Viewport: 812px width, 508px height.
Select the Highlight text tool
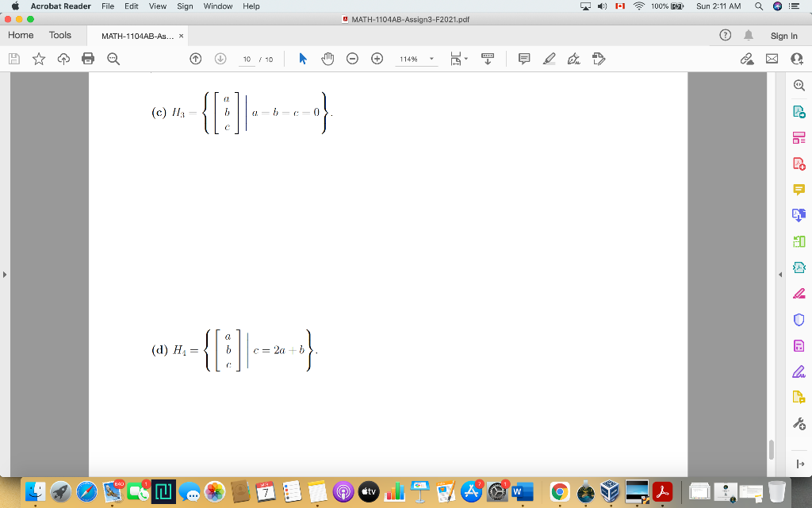[x=550, y=58]
